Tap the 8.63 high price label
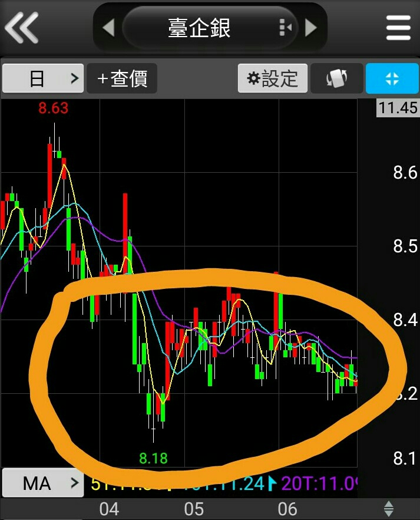 click(54, 108)
